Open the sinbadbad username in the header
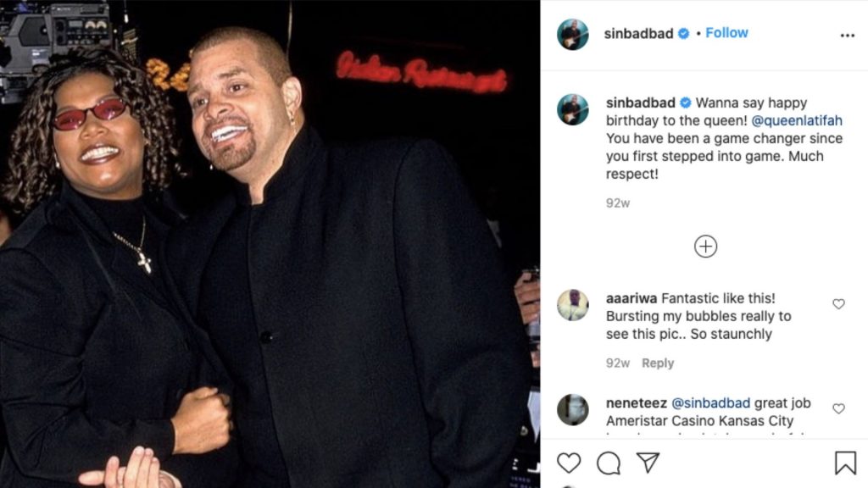The image size is (868, 488). tap(638, 33)
